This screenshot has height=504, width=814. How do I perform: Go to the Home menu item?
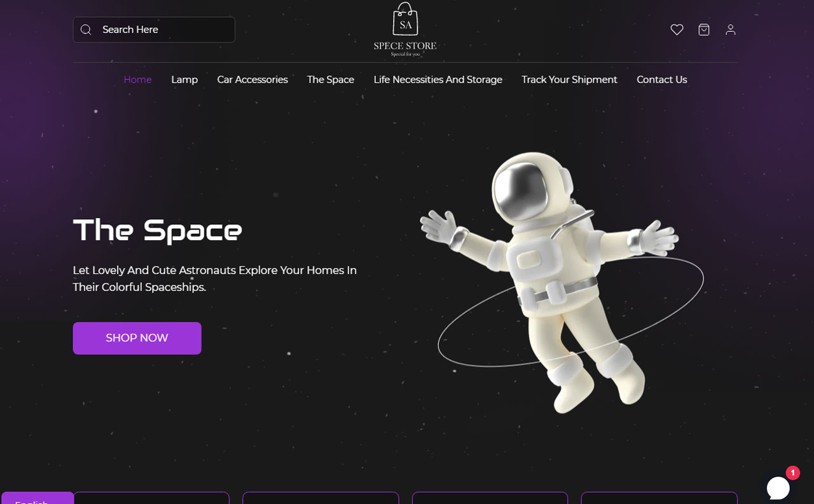tap(137, 79)
